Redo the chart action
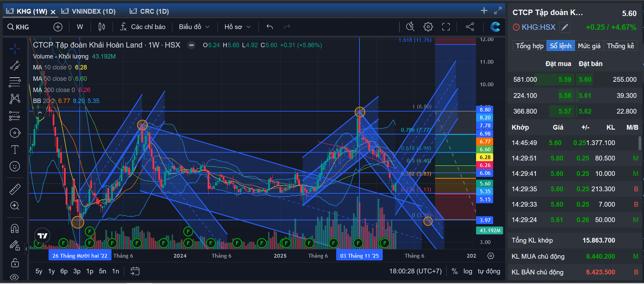This screenshot has height=284, width=644. [287, 27]
